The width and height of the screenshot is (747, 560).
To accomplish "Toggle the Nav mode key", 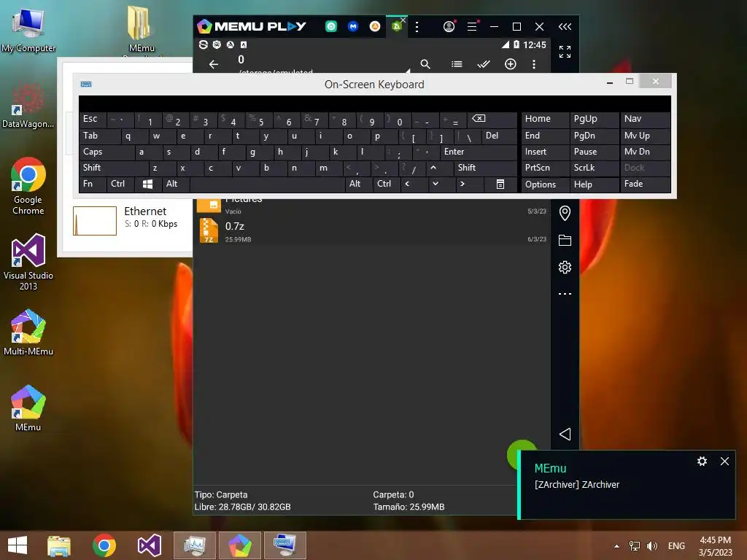I will coord(645,119).
